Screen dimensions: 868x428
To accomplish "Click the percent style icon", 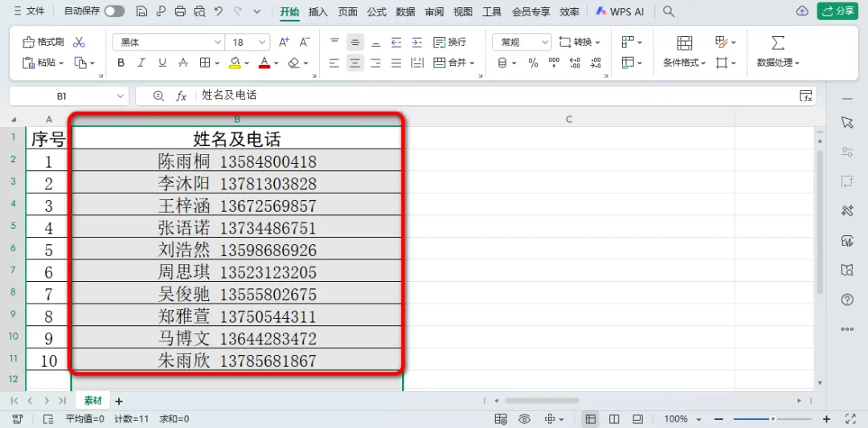I will coord(533,63).
